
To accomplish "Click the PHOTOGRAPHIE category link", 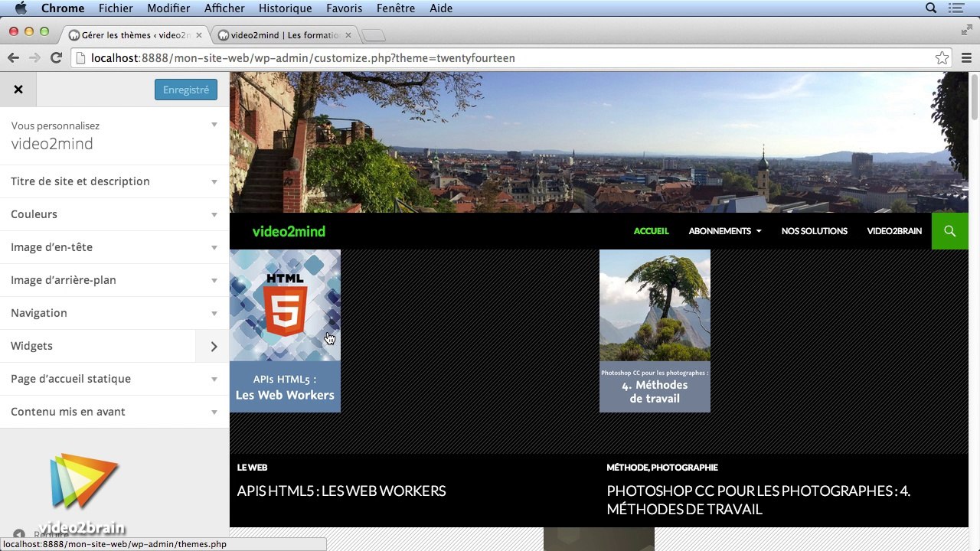I will click(684, 468).
